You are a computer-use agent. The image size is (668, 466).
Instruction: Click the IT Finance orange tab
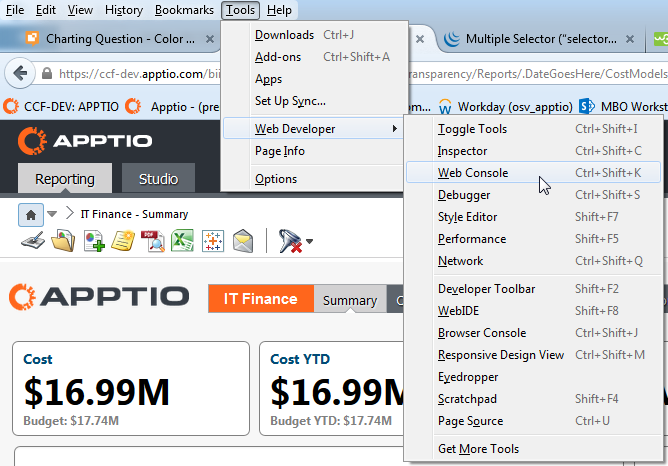coord(261,299)
